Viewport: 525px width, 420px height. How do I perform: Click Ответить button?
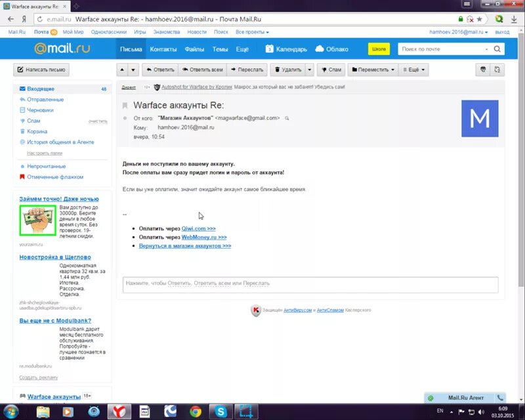(x=160, y=70)
